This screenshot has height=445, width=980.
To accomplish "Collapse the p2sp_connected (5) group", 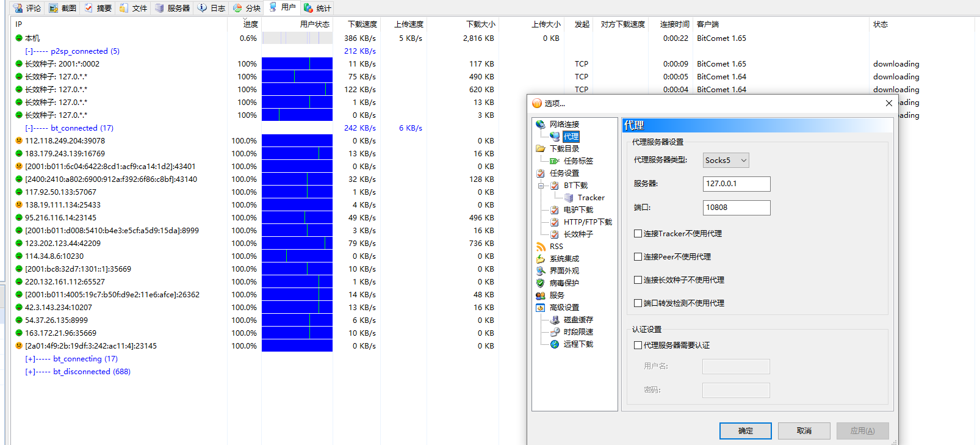I will point(29,51).
